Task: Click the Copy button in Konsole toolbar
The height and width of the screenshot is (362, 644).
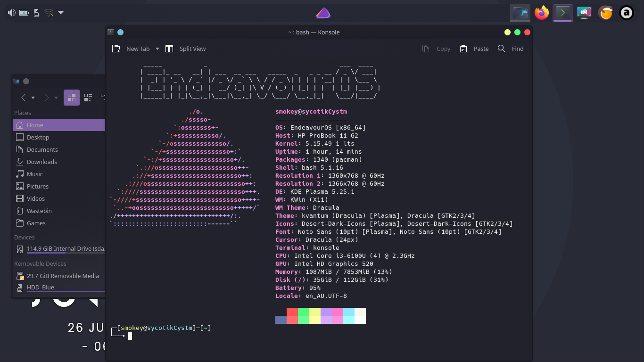Action: (x=436, y=49)
